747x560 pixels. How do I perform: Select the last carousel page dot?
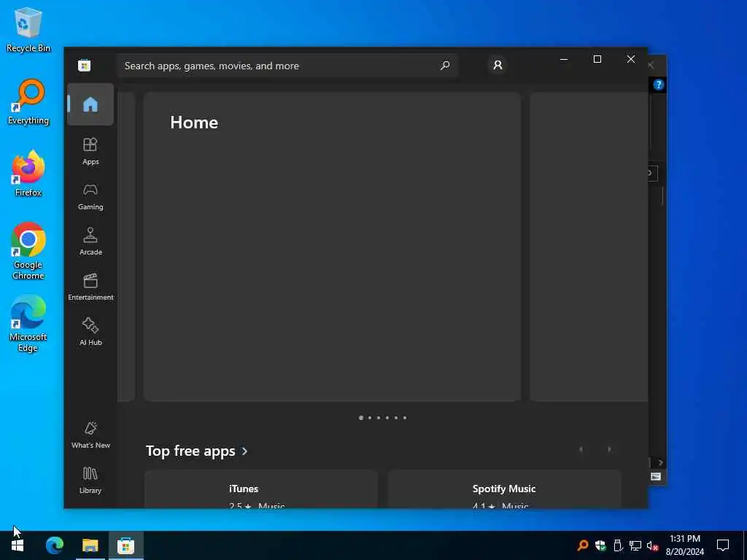pyautogui.click(x=405, y=418)
